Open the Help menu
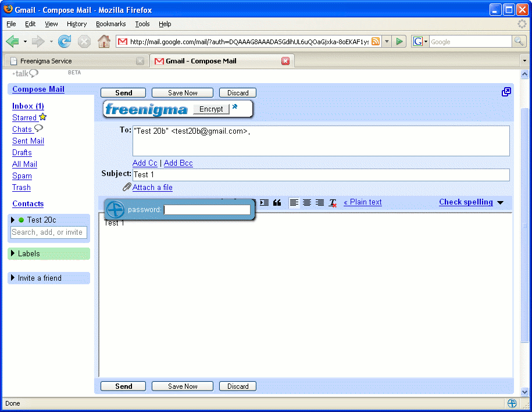 pyautogui.click(x=165, y=24)
